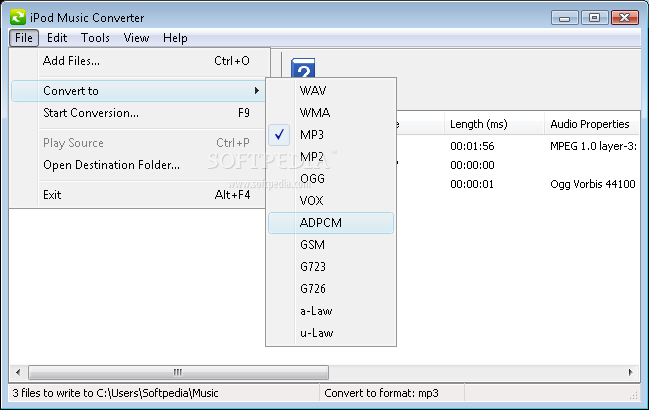Open the Help menu
The image size is (649, 410).
tap(175, 38)
